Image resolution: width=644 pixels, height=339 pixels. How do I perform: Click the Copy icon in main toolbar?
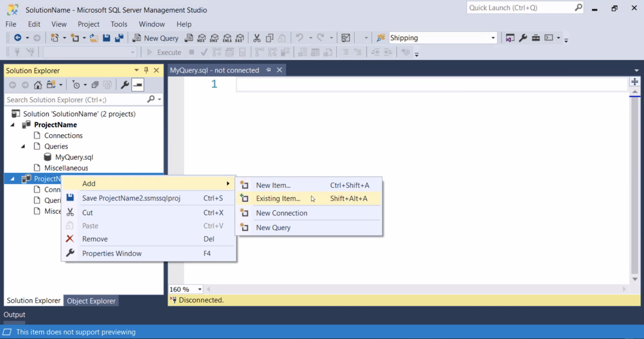[x=269, y=38]
